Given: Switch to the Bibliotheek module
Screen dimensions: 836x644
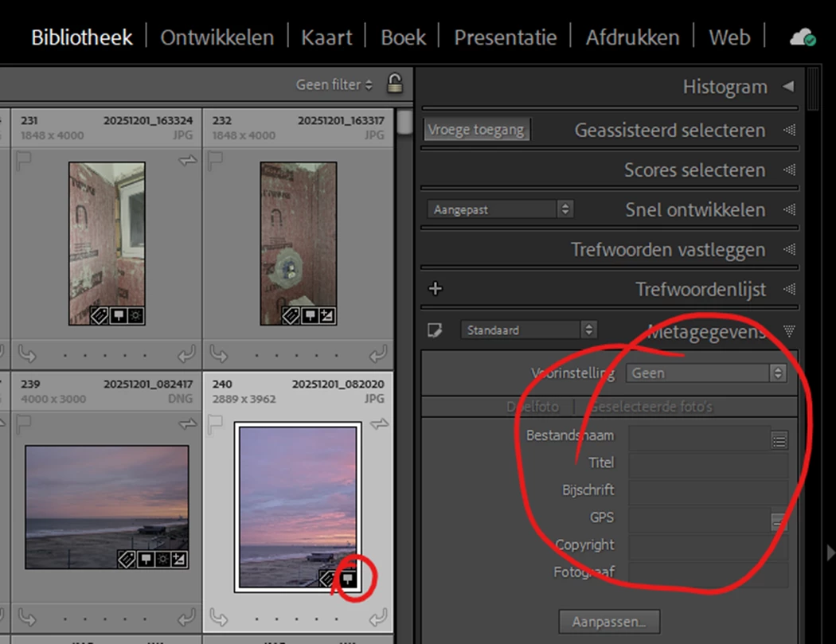Looking at the screenshot, I should (81, 38).
